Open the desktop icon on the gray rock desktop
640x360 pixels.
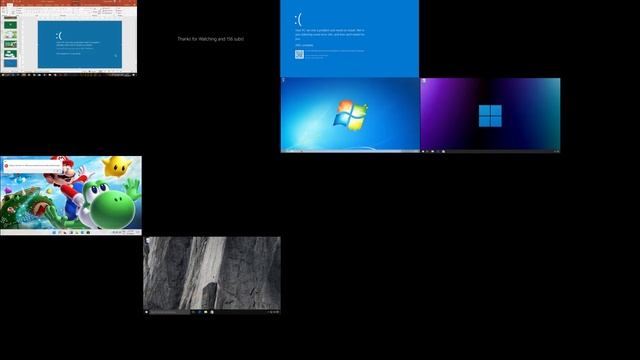(x=148, y=240)
